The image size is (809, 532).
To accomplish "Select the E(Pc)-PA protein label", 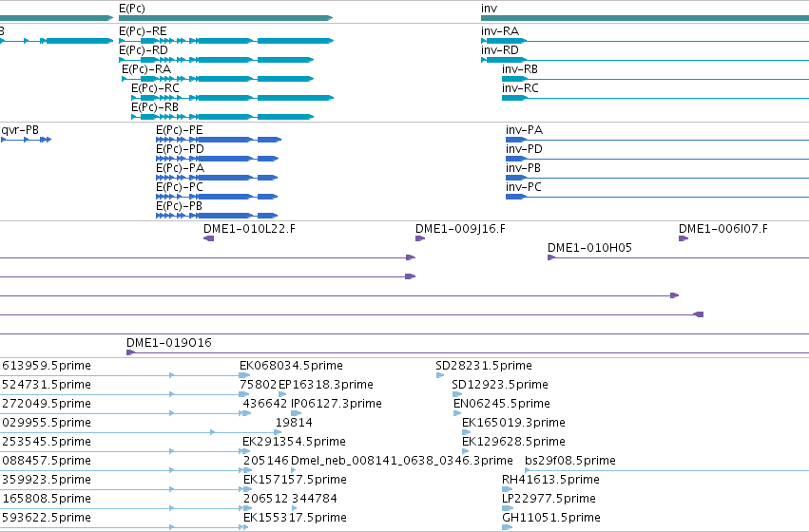I will tap(180, 168).
